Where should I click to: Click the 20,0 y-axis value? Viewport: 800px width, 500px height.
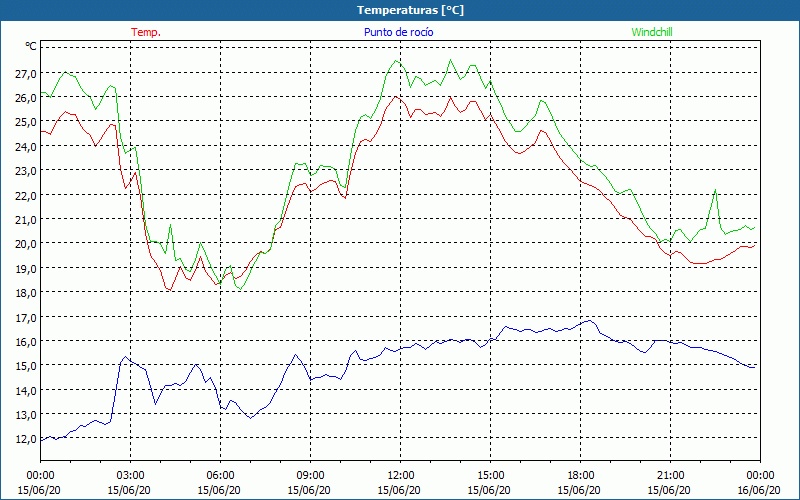[x=25, y=244]
